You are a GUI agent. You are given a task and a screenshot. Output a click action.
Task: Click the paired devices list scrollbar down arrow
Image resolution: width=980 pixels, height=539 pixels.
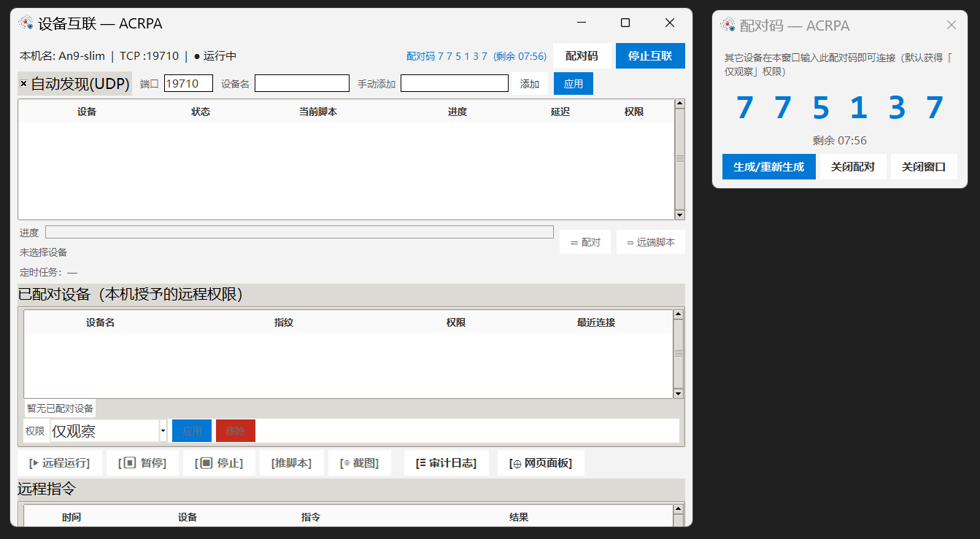coord(679,394)
